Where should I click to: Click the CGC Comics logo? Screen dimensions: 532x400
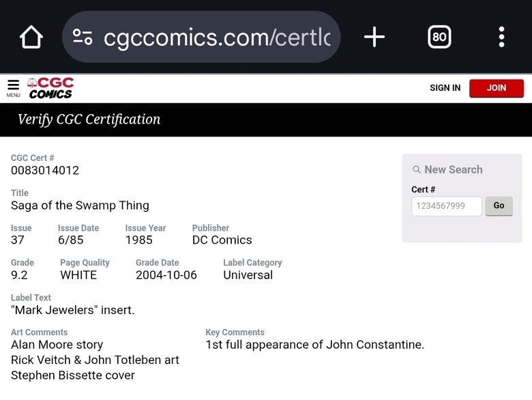click(50, 87)
